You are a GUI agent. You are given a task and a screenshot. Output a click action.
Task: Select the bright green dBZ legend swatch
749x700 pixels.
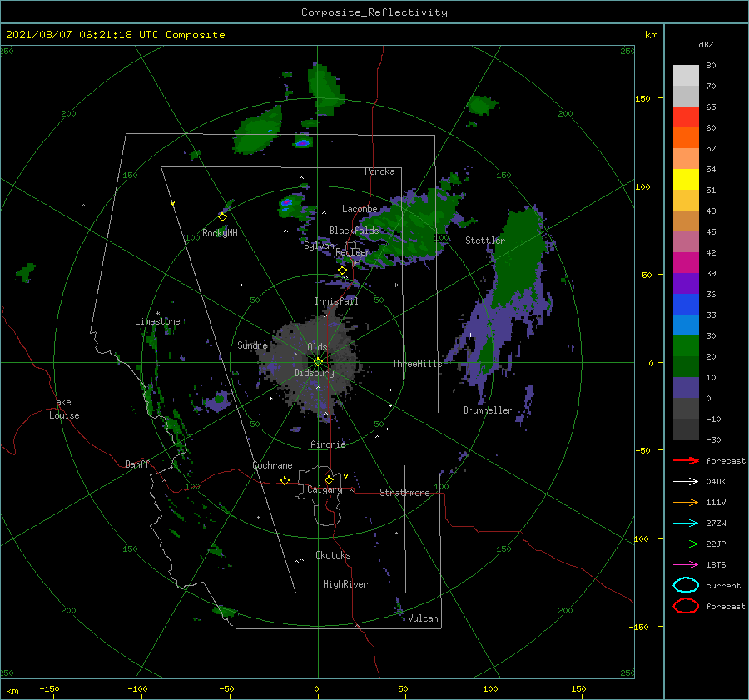(686, 345)
